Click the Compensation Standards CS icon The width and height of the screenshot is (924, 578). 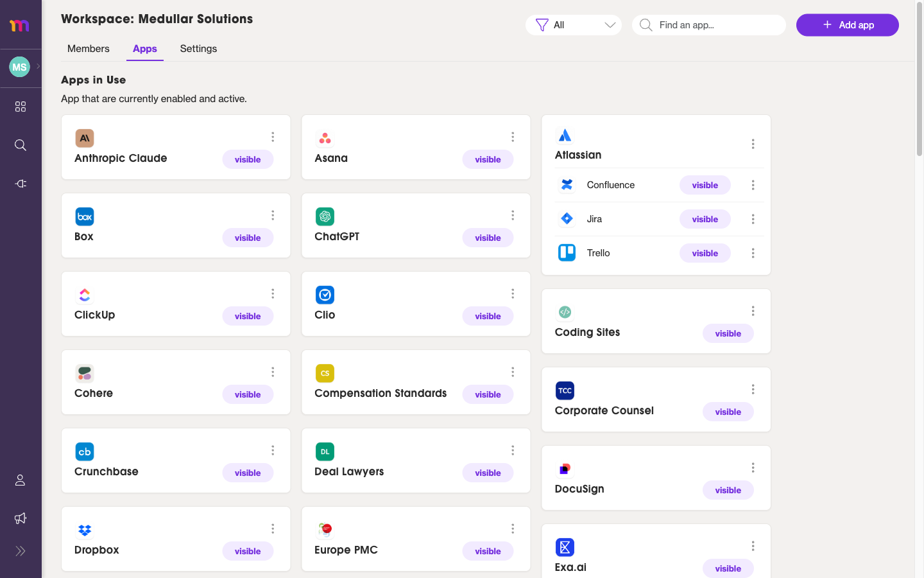point(325,373)
